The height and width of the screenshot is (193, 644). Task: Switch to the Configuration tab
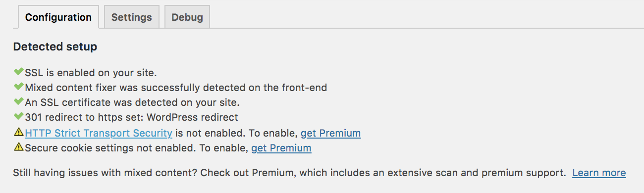coord(58,17)
